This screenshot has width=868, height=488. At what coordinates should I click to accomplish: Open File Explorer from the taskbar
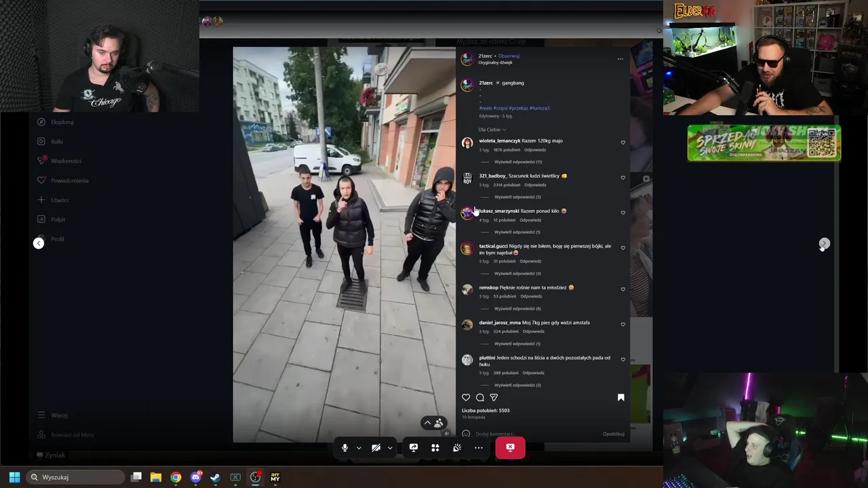[156, 477]
